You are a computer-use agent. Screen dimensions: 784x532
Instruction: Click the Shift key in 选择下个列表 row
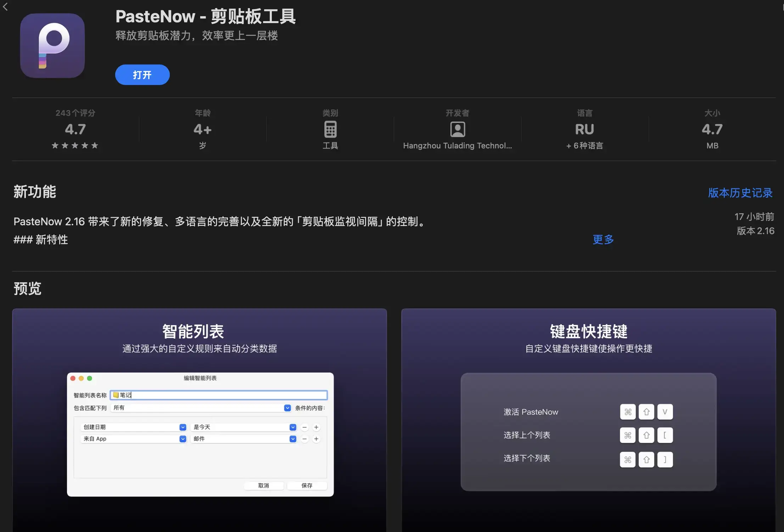coord(646,459)
